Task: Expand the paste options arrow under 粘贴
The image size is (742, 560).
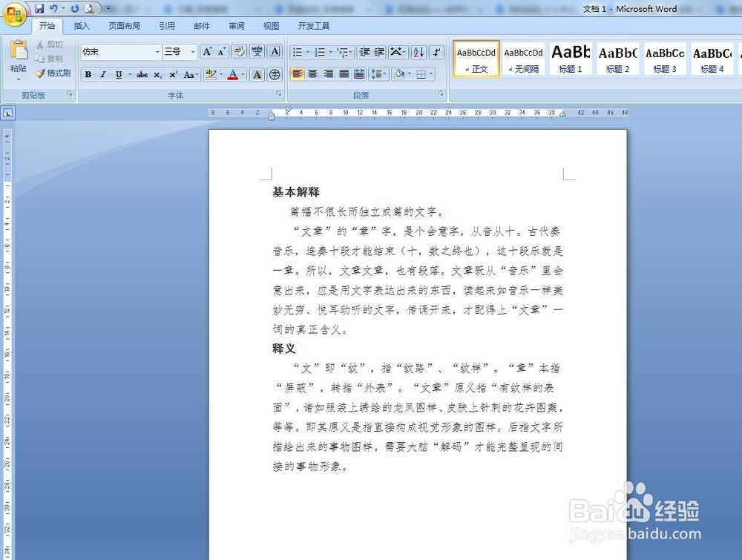Action: [18, 79]
